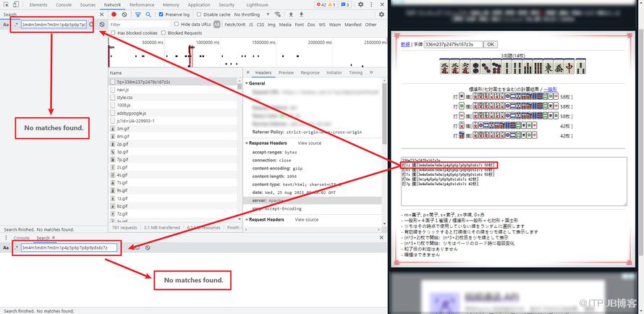
Task: Toggle the filter funnel icon
Action: [x=138, y=14]
